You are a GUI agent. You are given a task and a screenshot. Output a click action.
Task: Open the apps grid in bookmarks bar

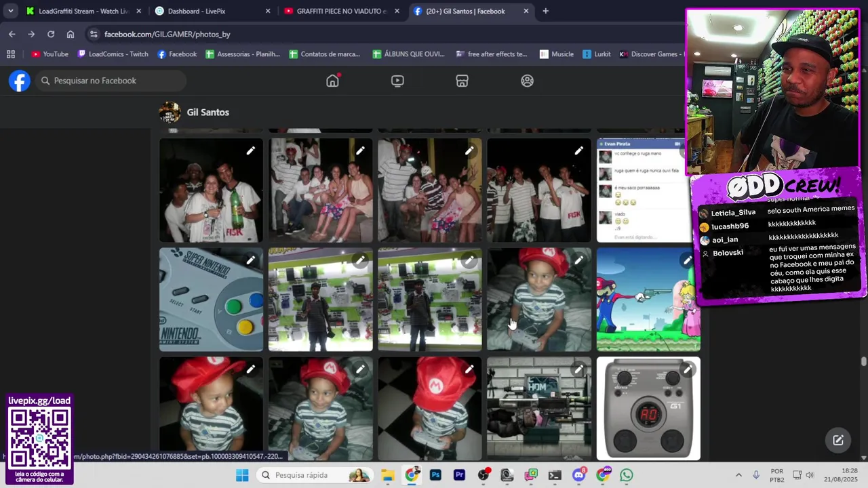point(11,54)
